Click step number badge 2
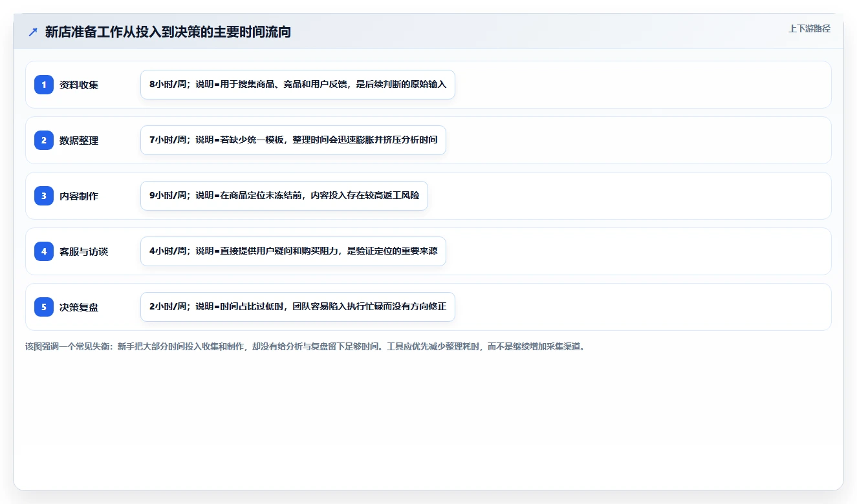This screenshot has width=857, height=504. tap(44, 140)
